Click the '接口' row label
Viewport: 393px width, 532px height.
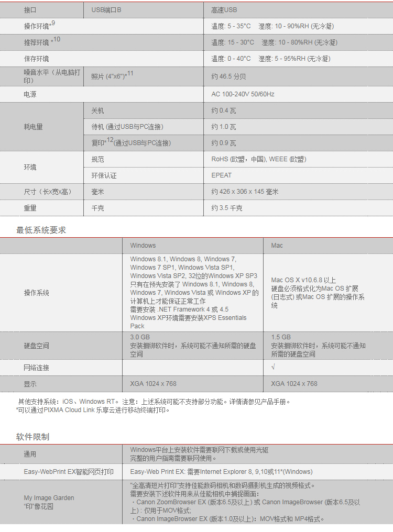click(x=30, y=10)
